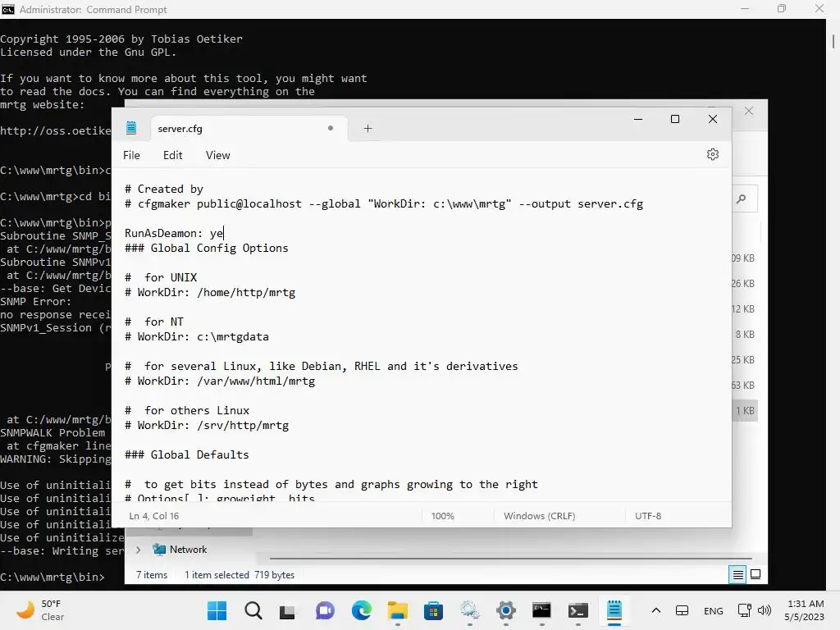840x630 pixels.
Task: Click the '### Global Defaults' line
Action: coord(186,454)
